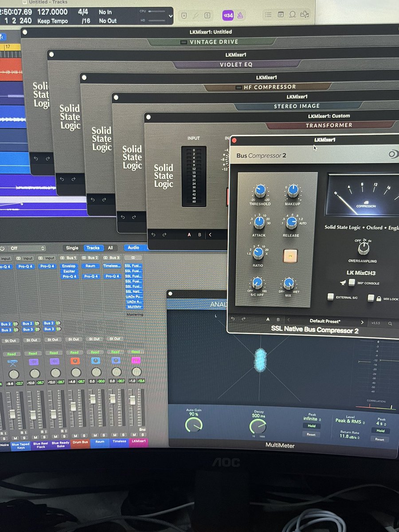Click the LKMixer1 pink channel icon
This screenshot has height=532, width=399.
136,360
